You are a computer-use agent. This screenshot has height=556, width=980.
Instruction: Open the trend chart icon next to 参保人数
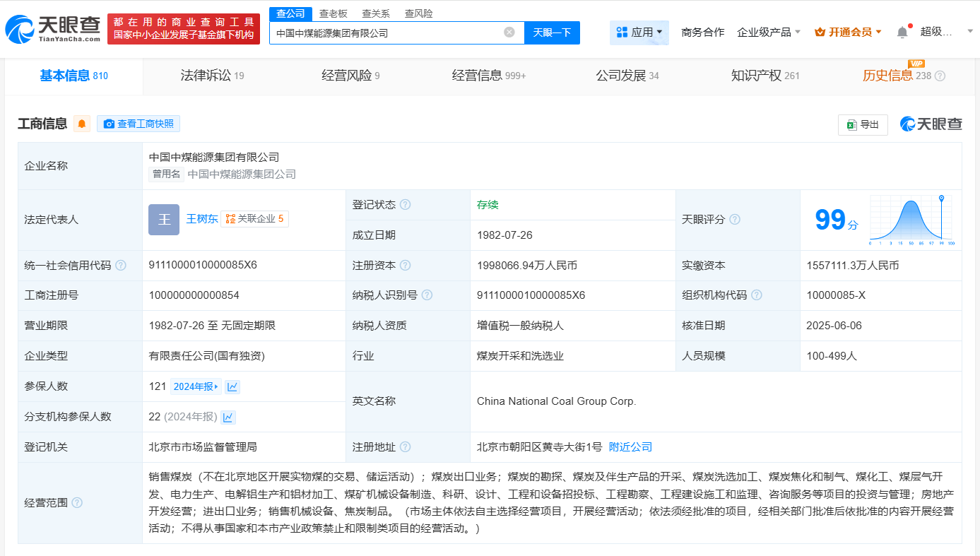coord(232,386)
